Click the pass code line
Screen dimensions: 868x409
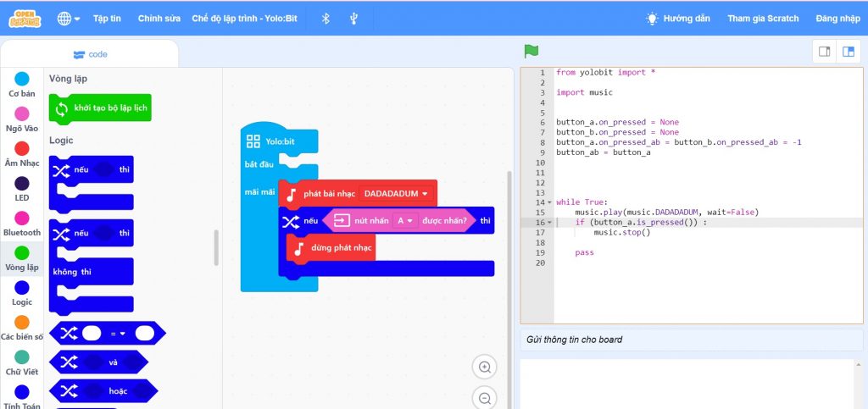coord(585,252)
